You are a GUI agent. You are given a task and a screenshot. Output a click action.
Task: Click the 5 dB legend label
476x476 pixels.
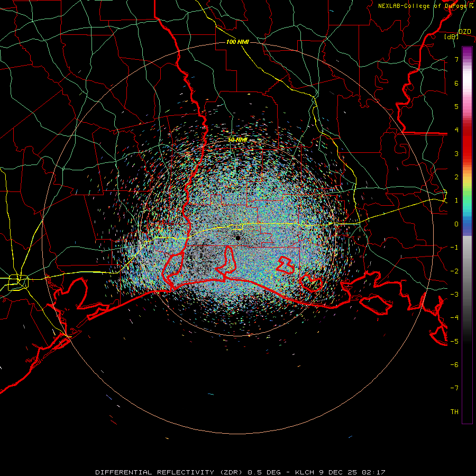tap(456, 106)
